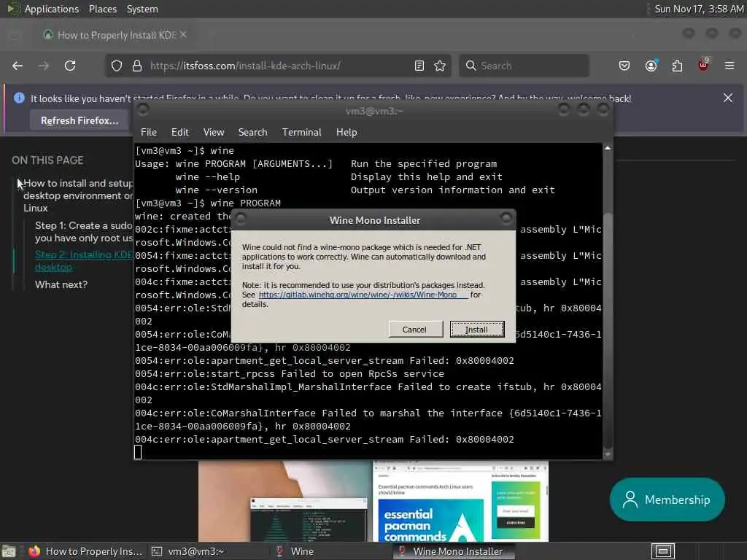Image resolution: width=747 pixels, height=560 pixels.
Task: Open the Firefox hamburger menu
Action: point(729,66)
